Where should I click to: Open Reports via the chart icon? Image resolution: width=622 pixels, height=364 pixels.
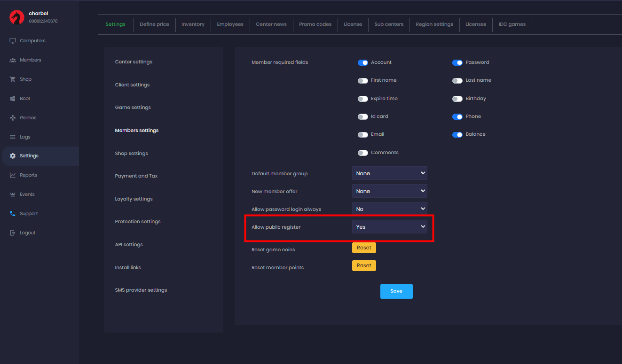(13, 175)
